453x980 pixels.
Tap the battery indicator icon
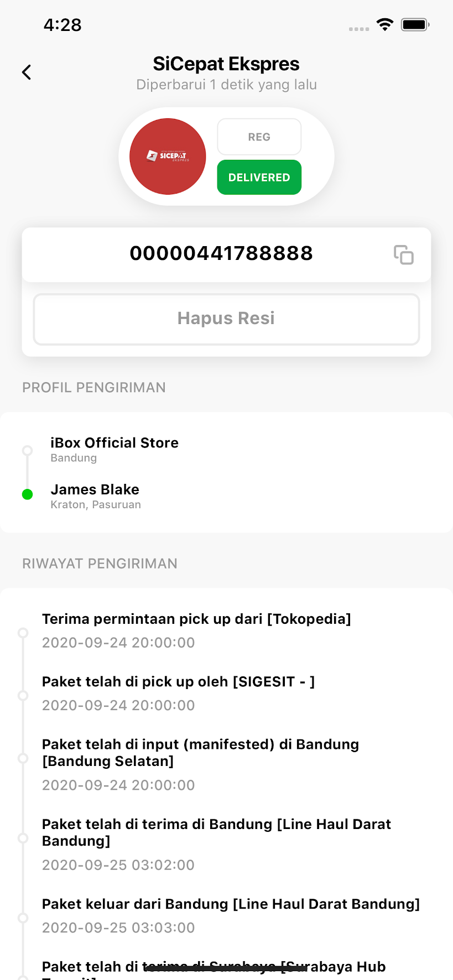pos(415,24)
